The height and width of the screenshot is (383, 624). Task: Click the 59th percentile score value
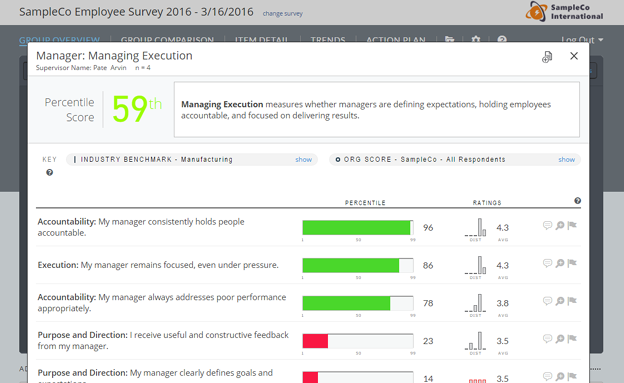click(137, 109)
